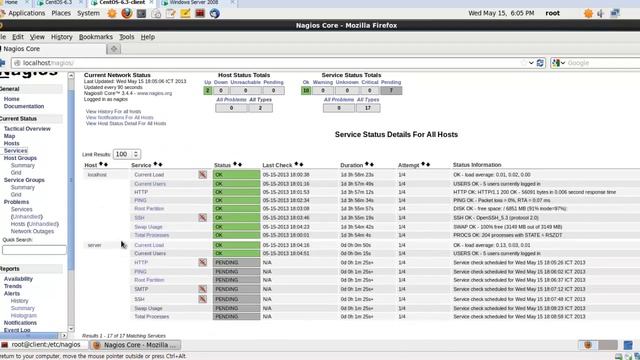Viewport: 640px width, 360px height.
Task: Open Service Groups in sidebar
Action: [x=24, y=180]
